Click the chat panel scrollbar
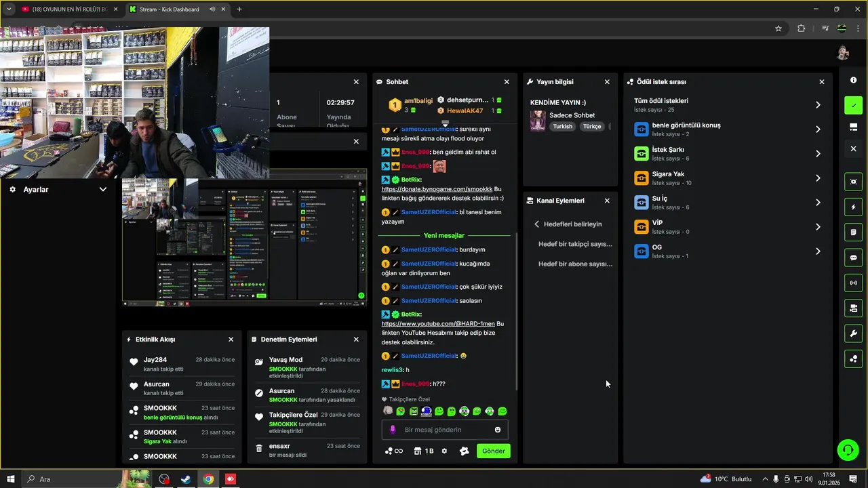The height and width of the screenshot is (488, 868). [515, 312]
